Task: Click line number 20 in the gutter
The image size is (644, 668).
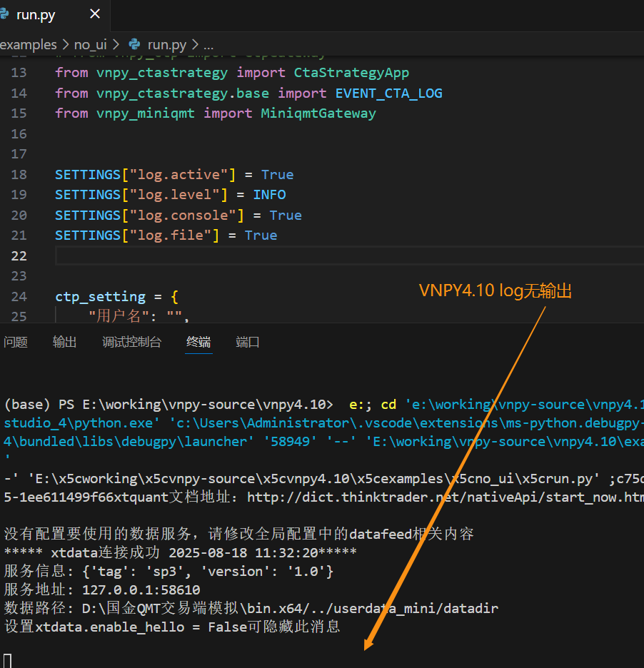Action: point(19,215)
